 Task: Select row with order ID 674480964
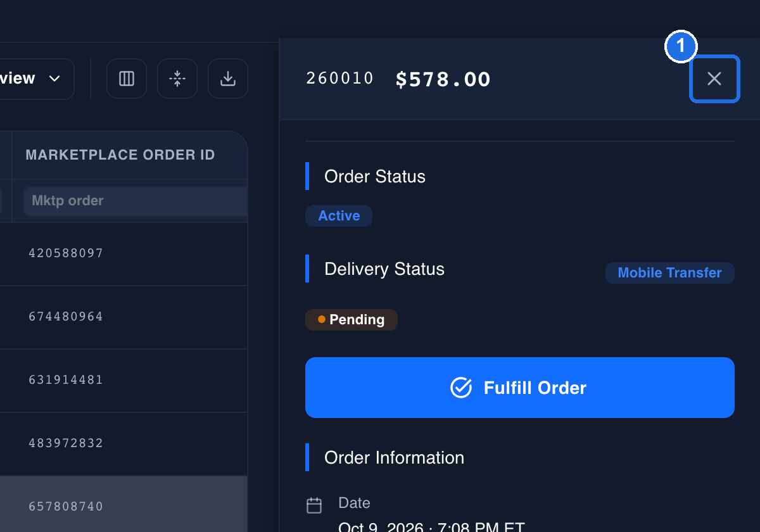pyautogui.click(x=123, y=317)
